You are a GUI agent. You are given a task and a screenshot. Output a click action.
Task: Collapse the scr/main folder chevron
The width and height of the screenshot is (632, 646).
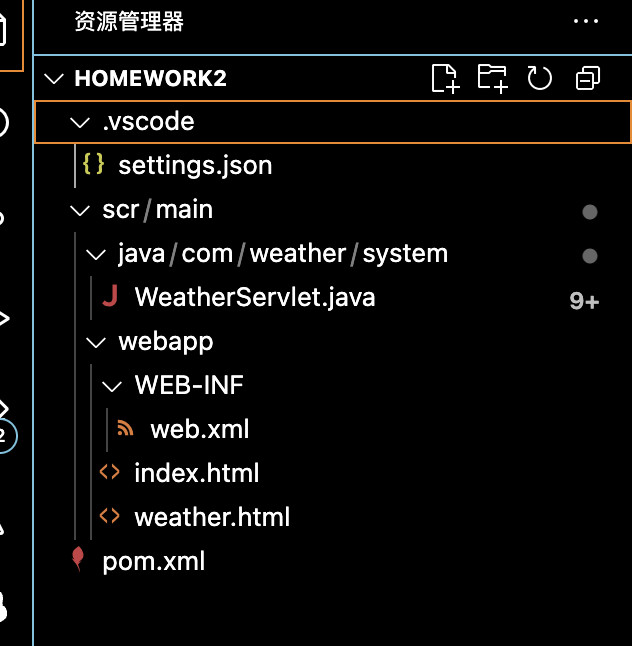[79, 210]
